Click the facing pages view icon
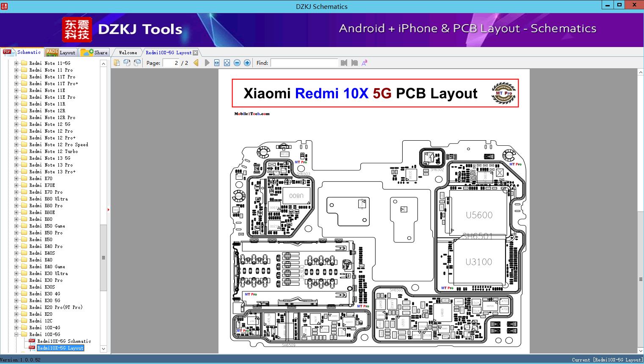This screenshot has height=364, width=644. pos(127,62)
